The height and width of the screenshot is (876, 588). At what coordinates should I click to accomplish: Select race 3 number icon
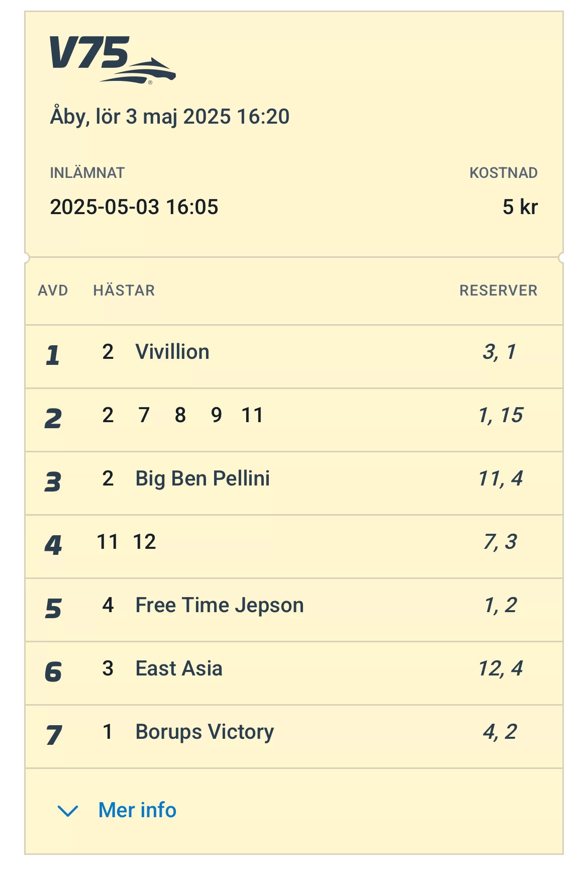53,481
